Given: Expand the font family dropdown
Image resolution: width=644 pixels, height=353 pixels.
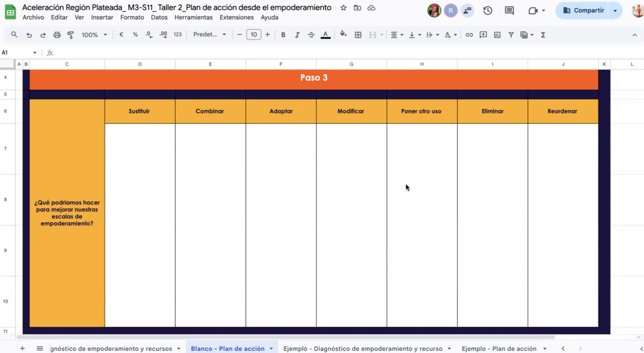Looking at the screenshot, I should click(x=209, y=35).
